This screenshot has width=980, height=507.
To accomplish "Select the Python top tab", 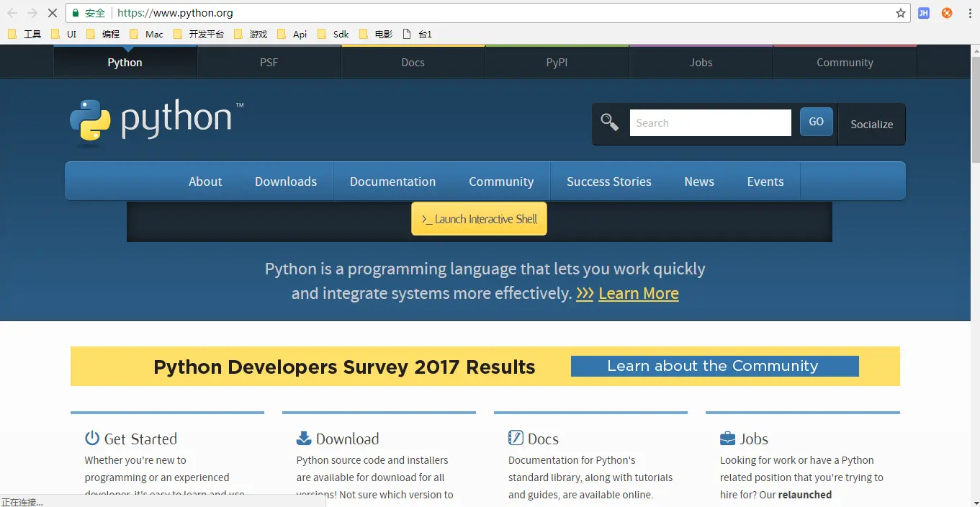I will pyautogui.click(x=125, y=62).
